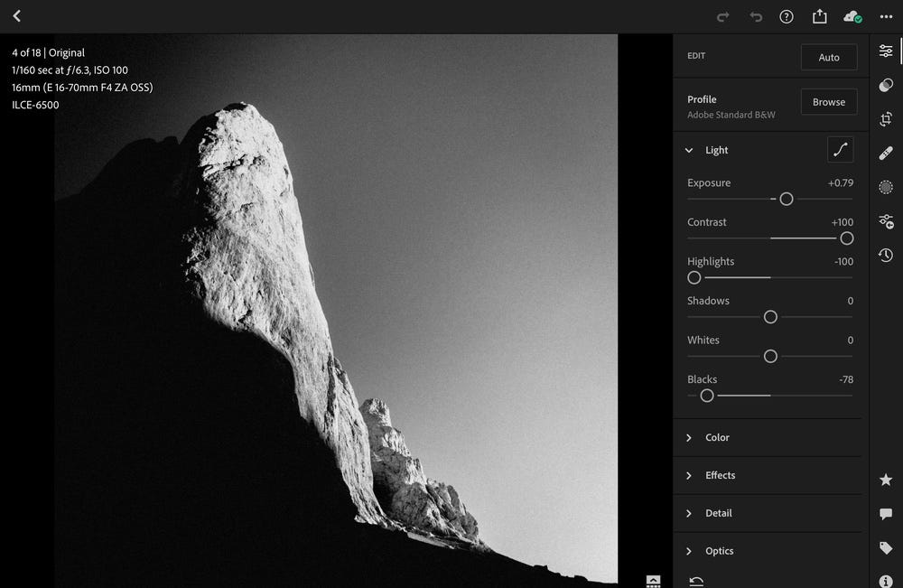The image size is (903, 588).
Task: Open the keywords tag icon
Action: (x=886, y=547)
